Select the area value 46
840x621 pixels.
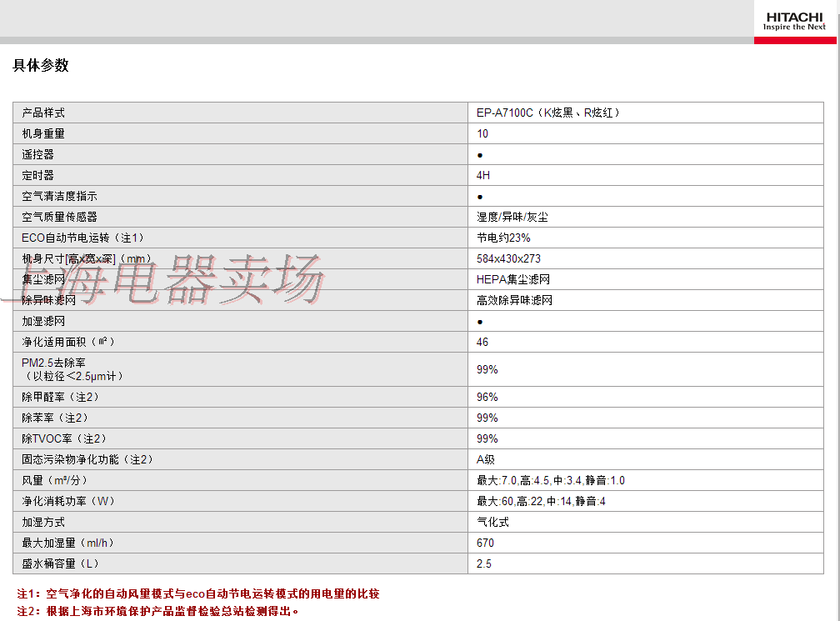[482, 342]
